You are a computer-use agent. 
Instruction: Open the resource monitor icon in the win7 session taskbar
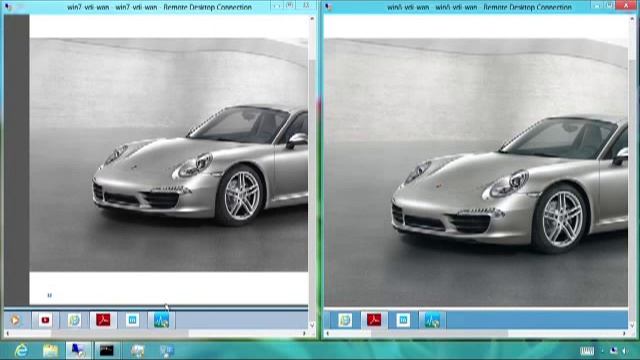point(161,320)
